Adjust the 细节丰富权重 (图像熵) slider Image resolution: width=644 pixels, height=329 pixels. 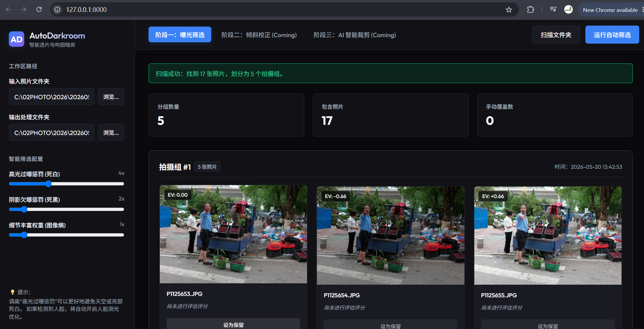(66, 235)
